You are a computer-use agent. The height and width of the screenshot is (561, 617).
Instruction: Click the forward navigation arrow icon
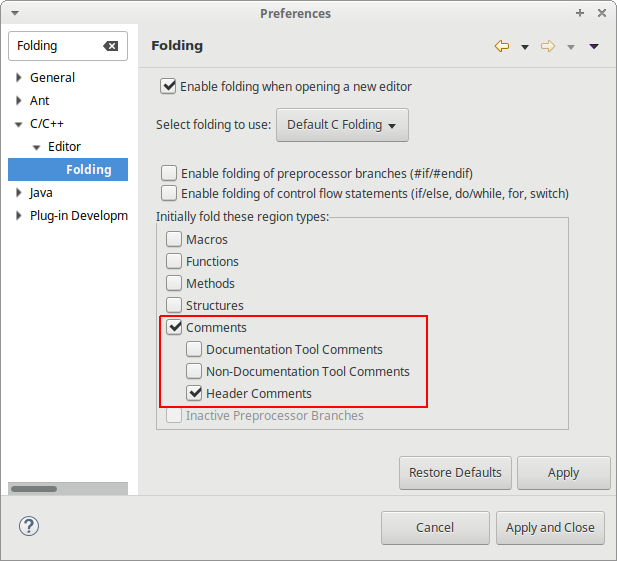click(x=548, y=46)
